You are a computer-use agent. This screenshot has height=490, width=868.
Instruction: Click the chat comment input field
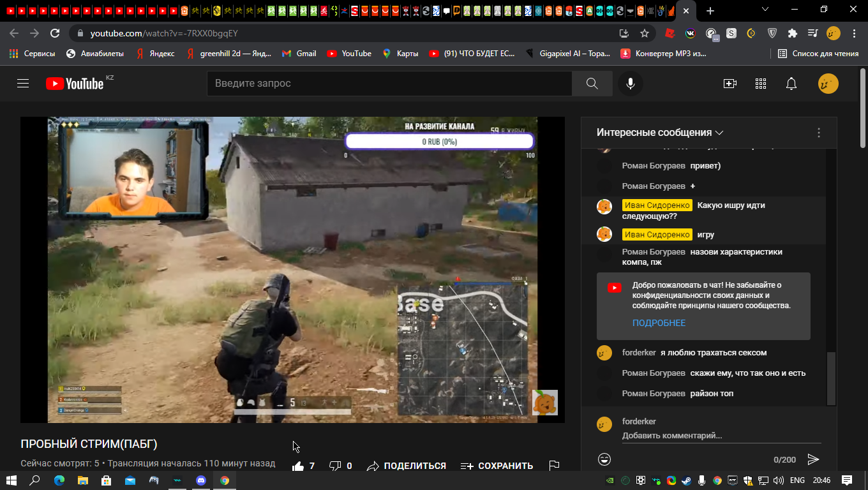(x=721, y=436)
